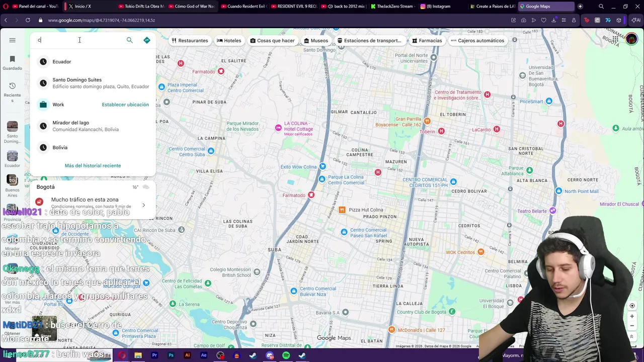The width and height of the screenshot is (644, 362).
Task: Click the browser address bar URL
Action: (x=102, y=20)
